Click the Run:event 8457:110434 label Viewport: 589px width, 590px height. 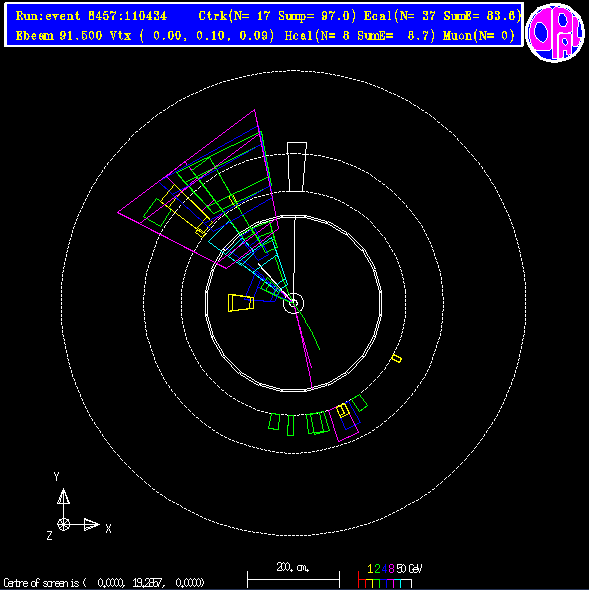(91, 16)
